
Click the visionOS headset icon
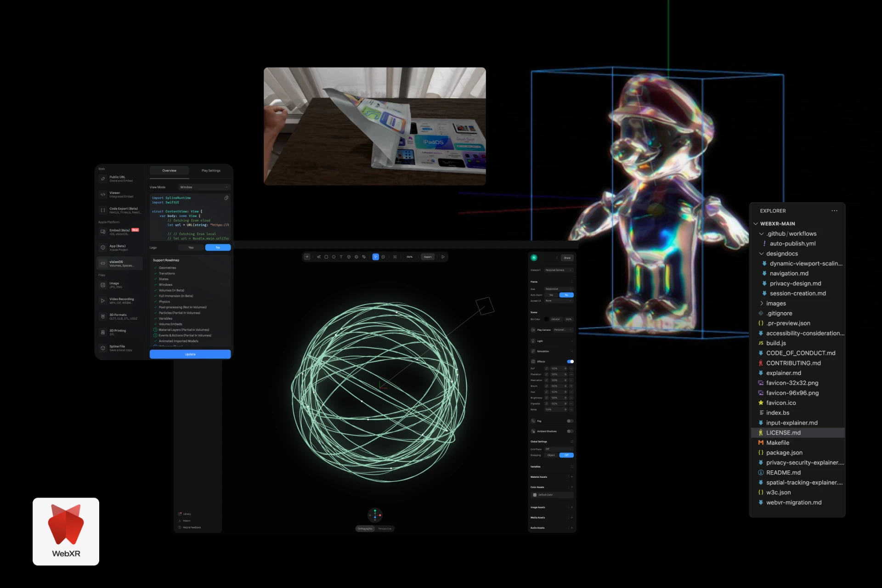103,263
